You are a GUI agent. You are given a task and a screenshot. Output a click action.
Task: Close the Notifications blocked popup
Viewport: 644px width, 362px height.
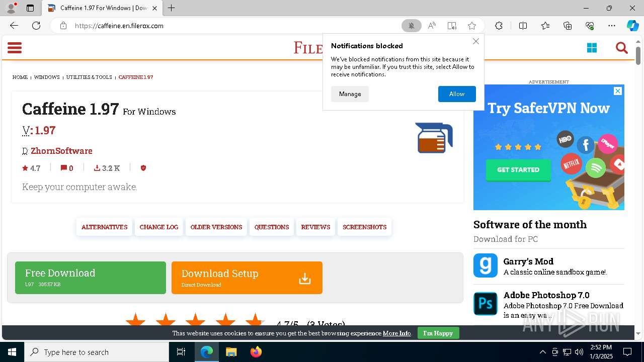click(475, 41)
